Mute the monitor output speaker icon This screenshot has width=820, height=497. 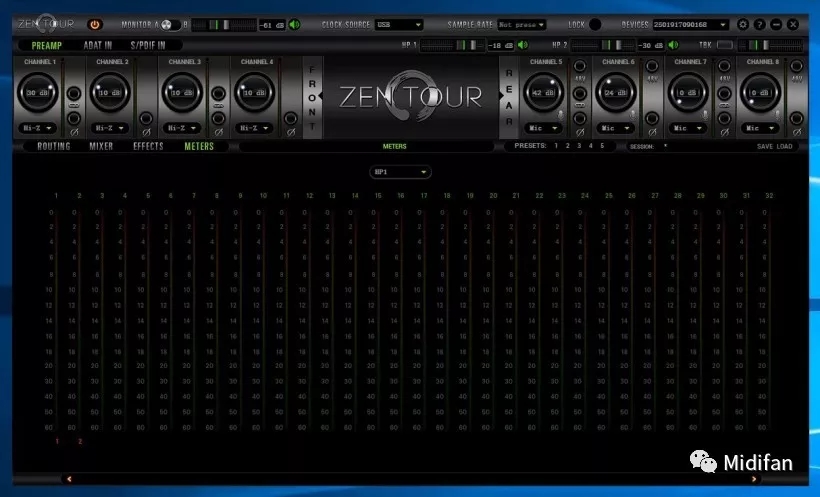click(295, 24)
